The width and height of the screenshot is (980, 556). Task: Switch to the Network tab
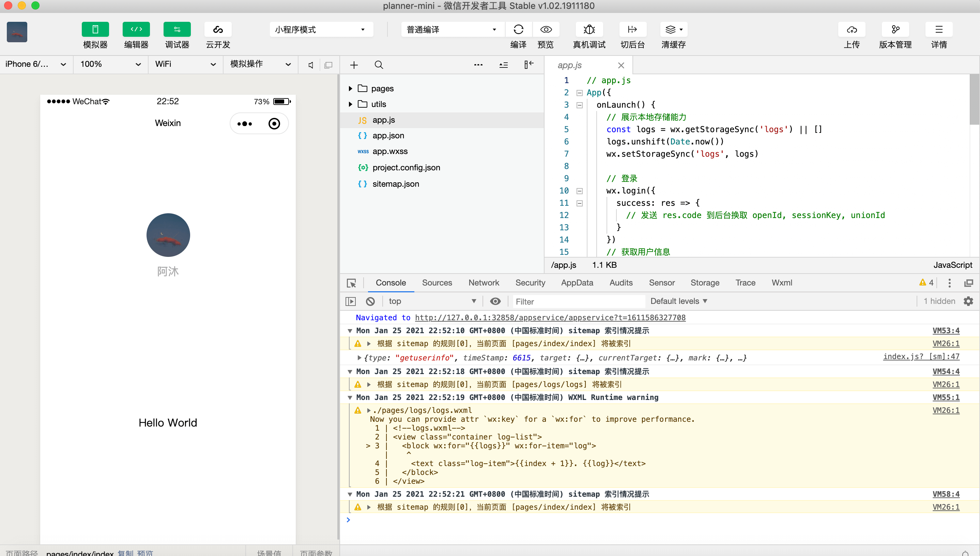coord(484,282)
